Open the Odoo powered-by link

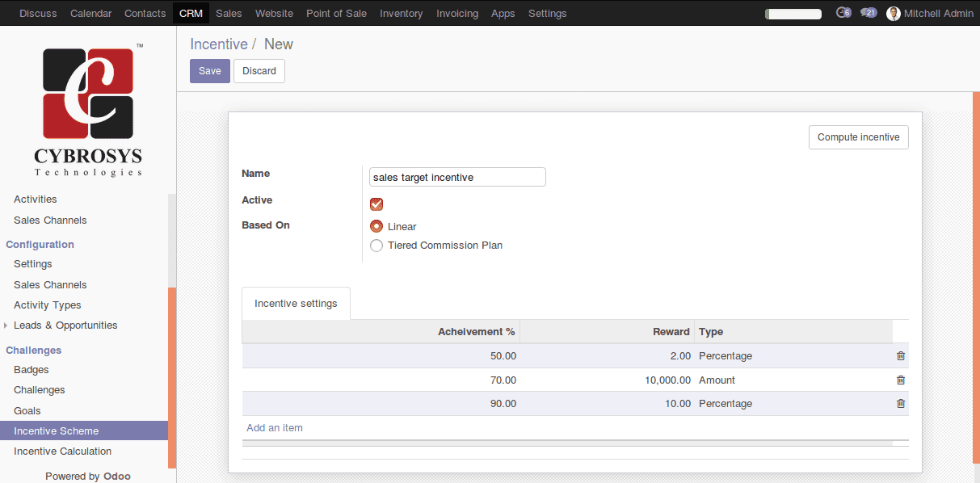117,477
